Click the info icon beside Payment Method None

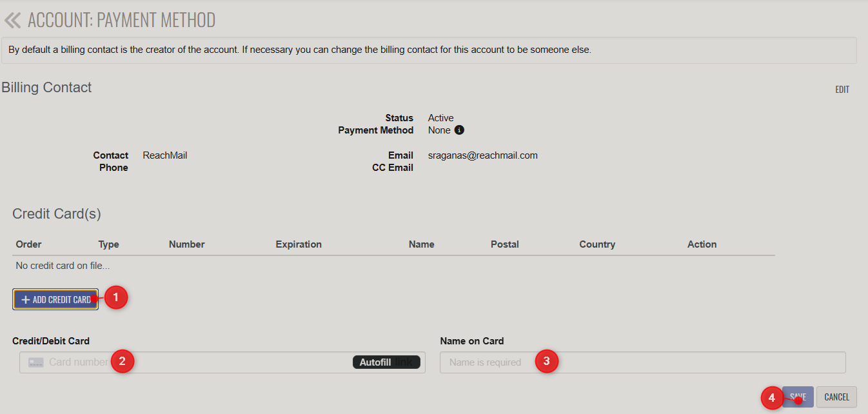click(459, 130)
